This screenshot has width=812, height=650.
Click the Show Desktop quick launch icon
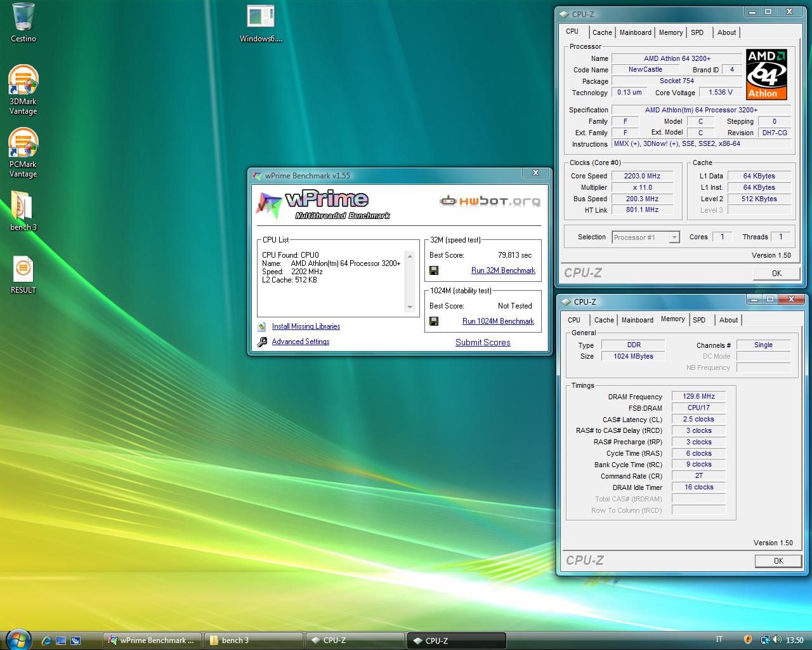[61, 640]
